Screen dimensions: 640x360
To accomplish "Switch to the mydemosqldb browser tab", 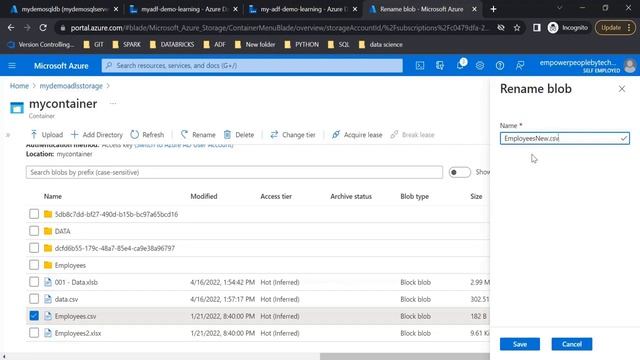I will [65, 9].
